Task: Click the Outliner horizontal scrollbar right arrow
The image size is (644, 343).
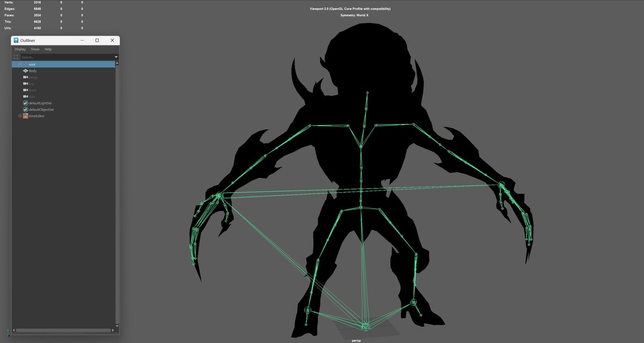Action: click(x=114, y=330)
